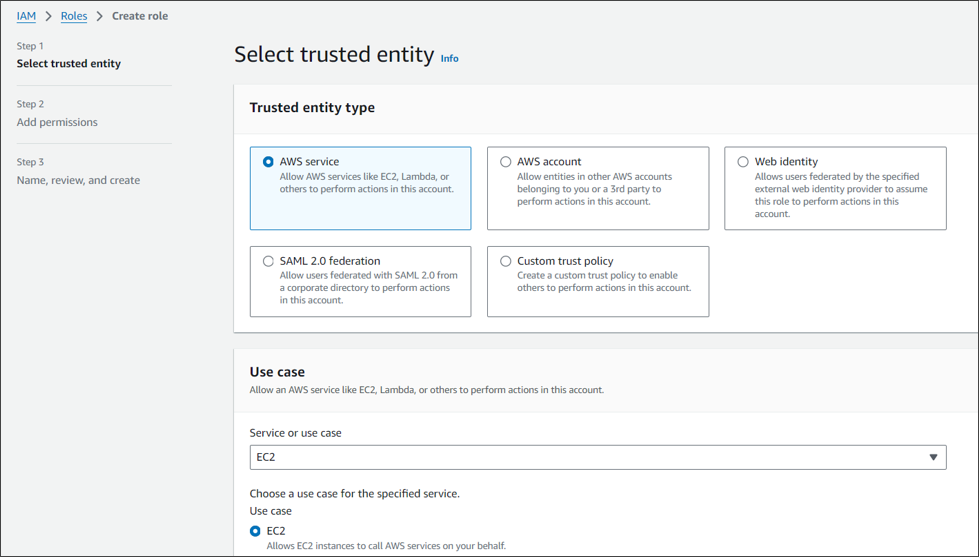Select the EC2 use case radio button
This screenshot has height=557, width=979.
[256, 531]
